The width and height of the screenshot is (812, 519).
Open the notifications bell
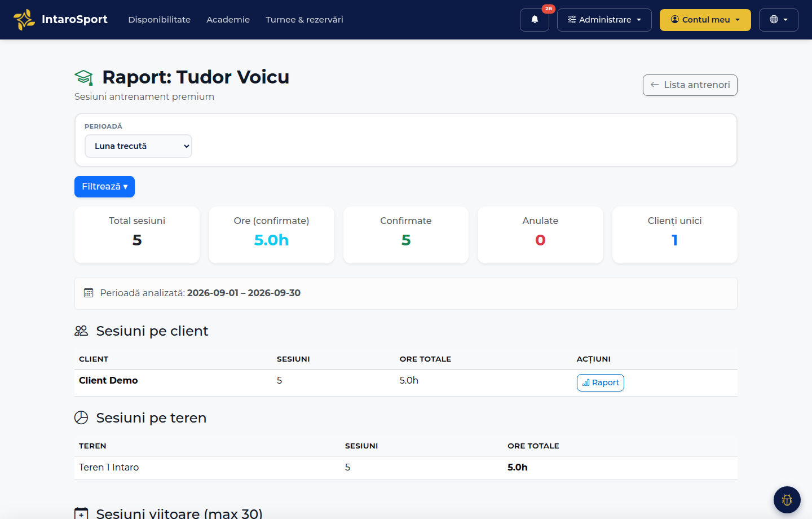(535, 20)
